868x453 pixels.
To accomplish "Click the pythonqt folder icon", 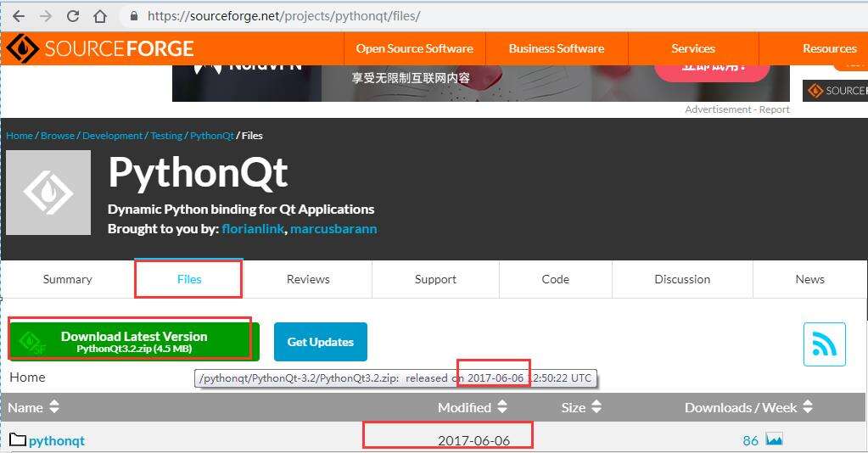I will click(18, 440).
